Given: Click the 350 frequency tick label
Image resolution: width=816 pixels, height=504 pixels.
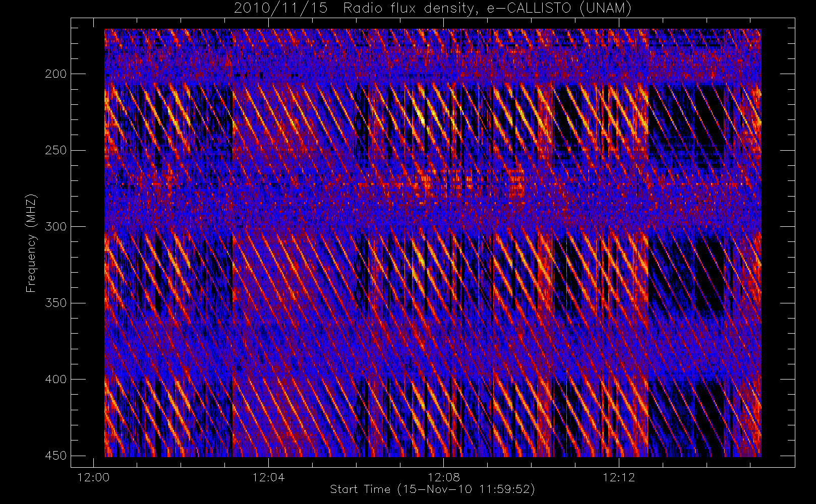Looking at the screenshot, I should coord(56,303).
